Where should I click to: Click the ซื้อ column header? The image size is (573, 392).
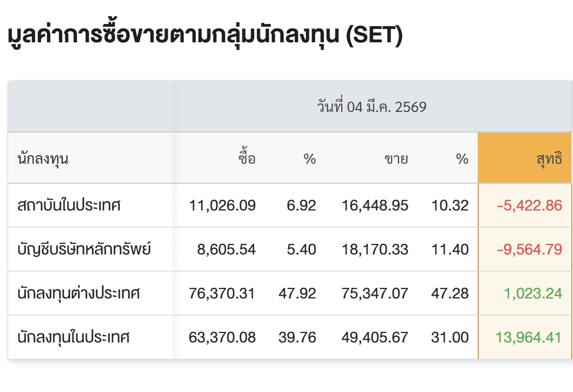pyautogui.click(x=246, y=159)
